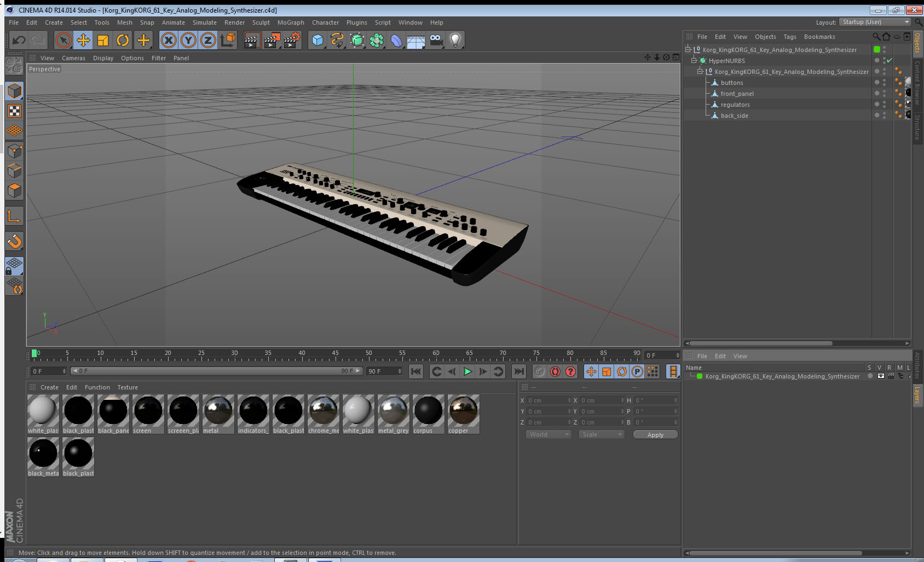The width and height of the screenshot is (924, 562).
Task: Select the regulators object
Action: (735, 105)
